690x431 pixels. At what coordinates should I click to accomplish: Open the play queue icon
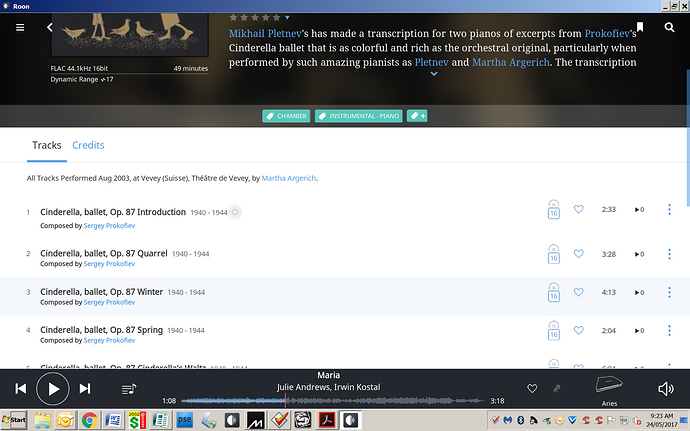[129, 389]
